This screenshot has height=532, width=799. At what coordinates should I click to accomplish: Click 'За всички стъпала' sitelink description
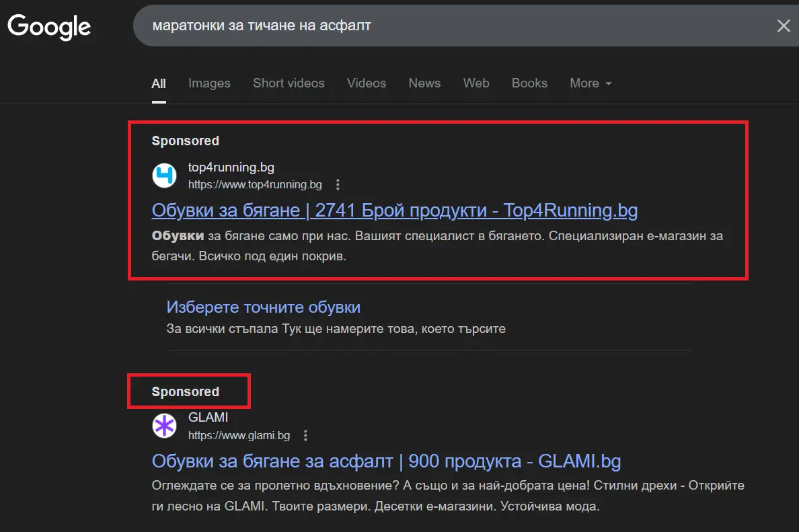tap(336, 329)
